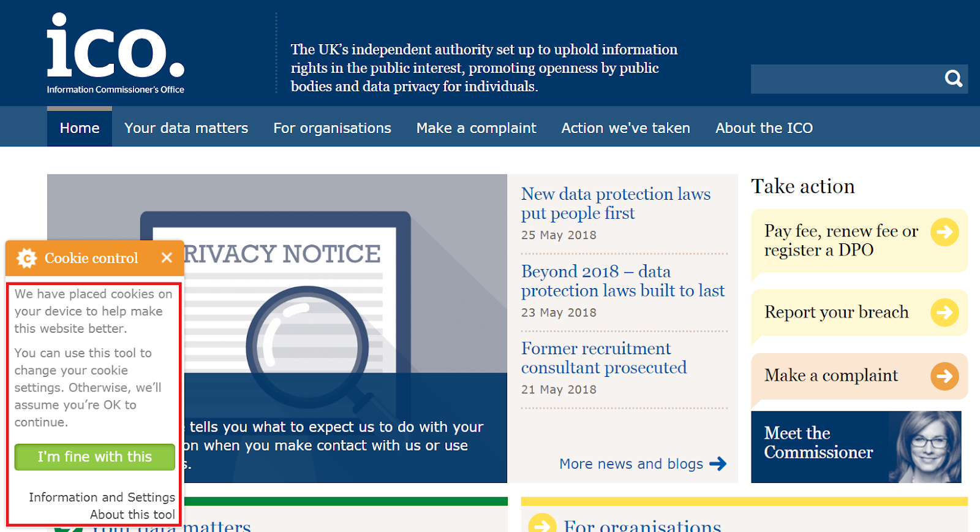This screenshot has width=980, height=532.
Task: Select Action we've taken in navigation
Action: click(x=625, y=128)
